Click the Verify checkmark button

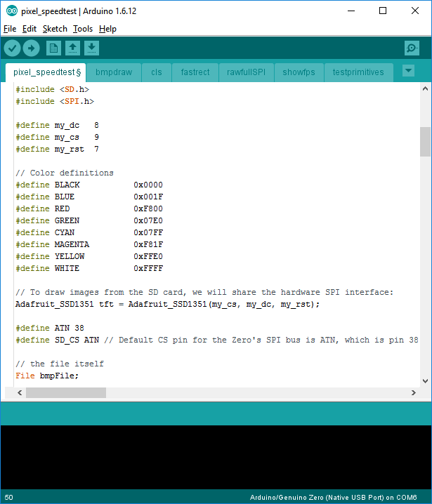pos(12,48)
